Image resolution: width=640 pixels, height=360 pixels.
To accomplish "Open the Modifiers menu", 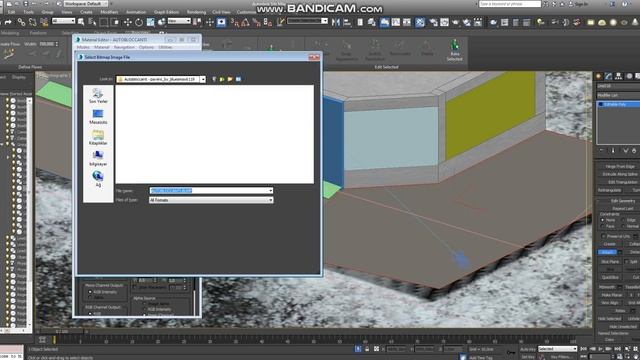I will [109, 12].
